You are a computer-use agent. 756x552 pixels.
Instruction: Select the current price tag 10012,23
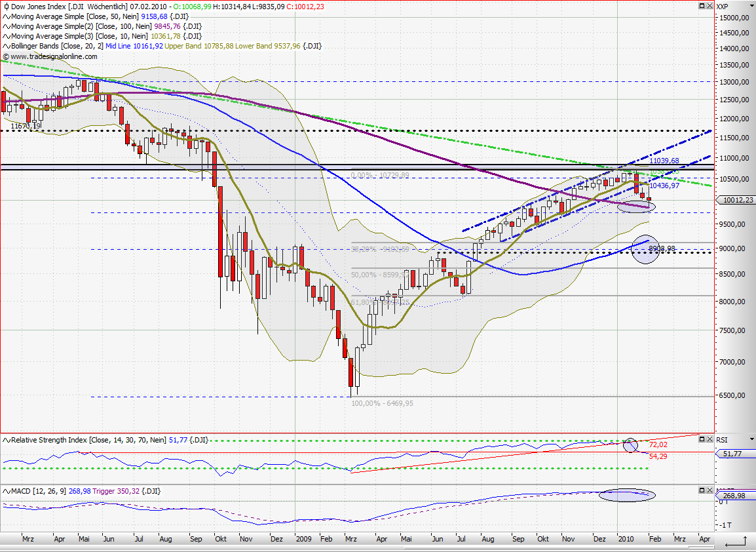tap(735, 200)
